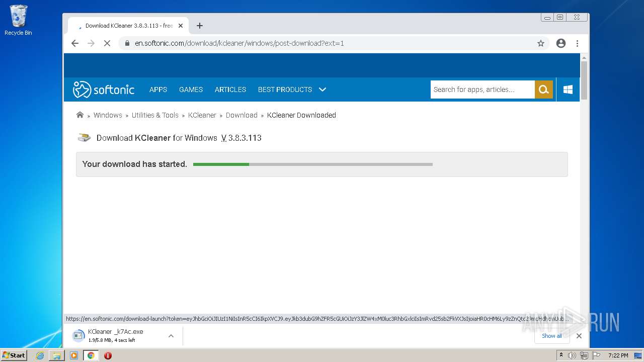Click the Your download has started text
The image size is (644, 362).
point(134,164)
